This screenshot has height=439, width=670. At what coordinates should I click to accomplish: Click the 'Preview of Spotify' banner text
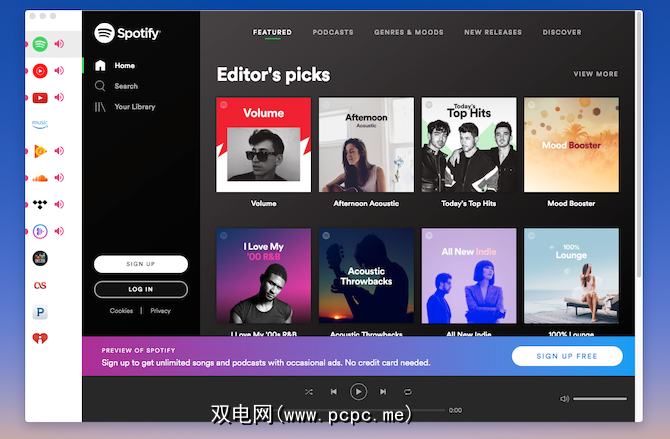(x=138, y=351)
